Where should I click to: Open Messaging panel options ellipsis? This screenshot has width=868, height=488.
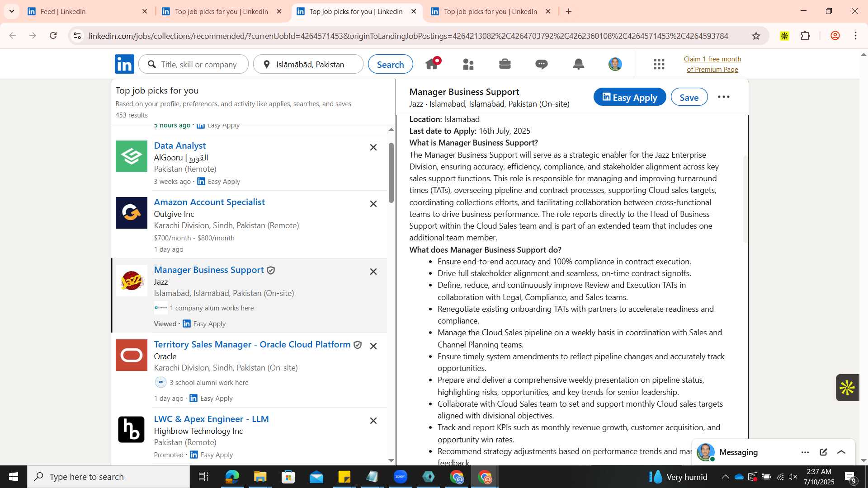pyautogui.click(x=805, y=452)
